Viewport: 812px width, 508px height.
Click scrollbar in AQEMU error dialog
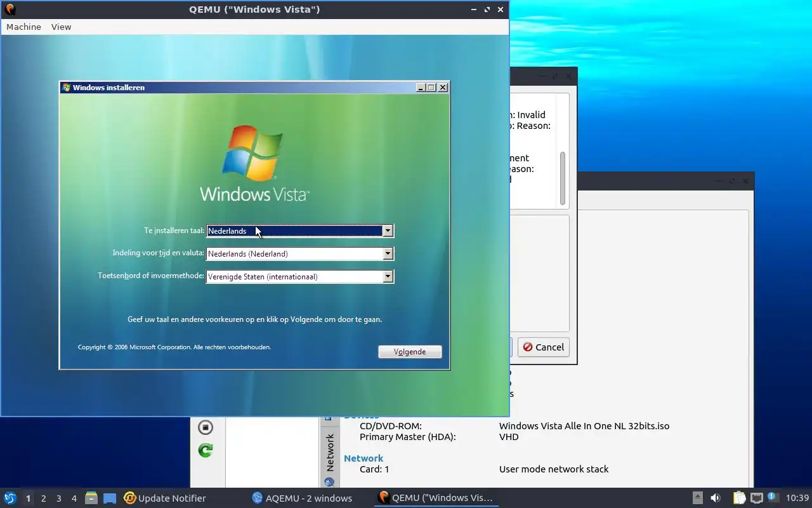tap(562, 178)
